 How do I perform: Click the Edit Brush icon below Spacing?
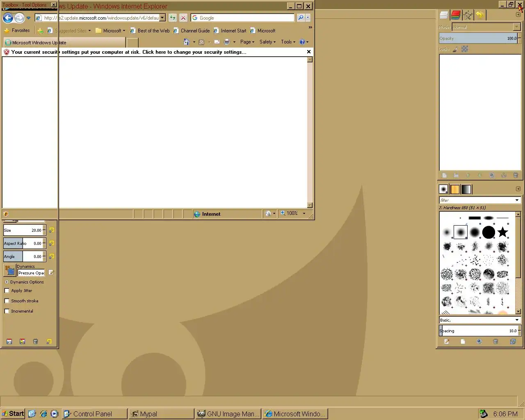tap(447, 342)
